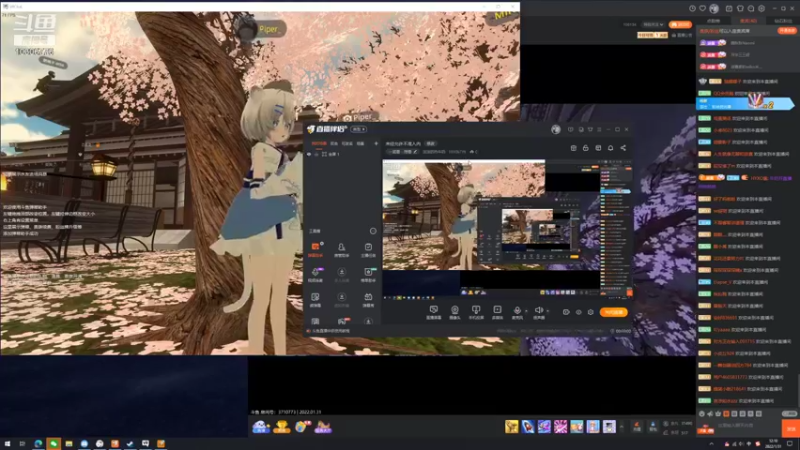Open microphone dropdown arrow beside mic icon

[526, 311]
